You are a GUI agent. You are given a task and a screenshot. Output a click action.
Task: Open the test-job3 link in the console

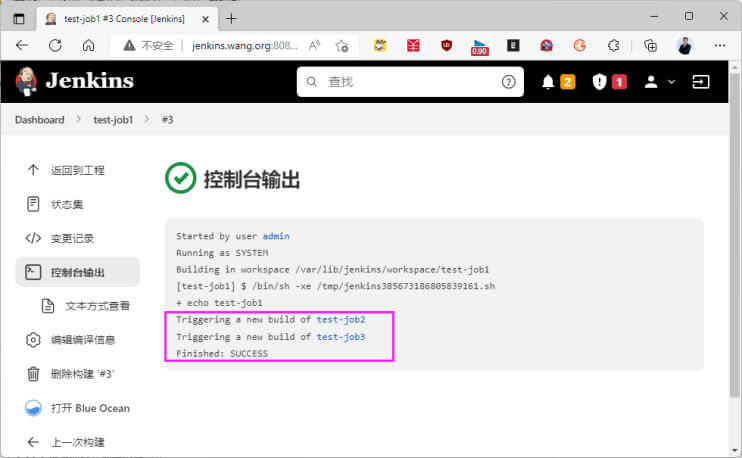(341, 337)
